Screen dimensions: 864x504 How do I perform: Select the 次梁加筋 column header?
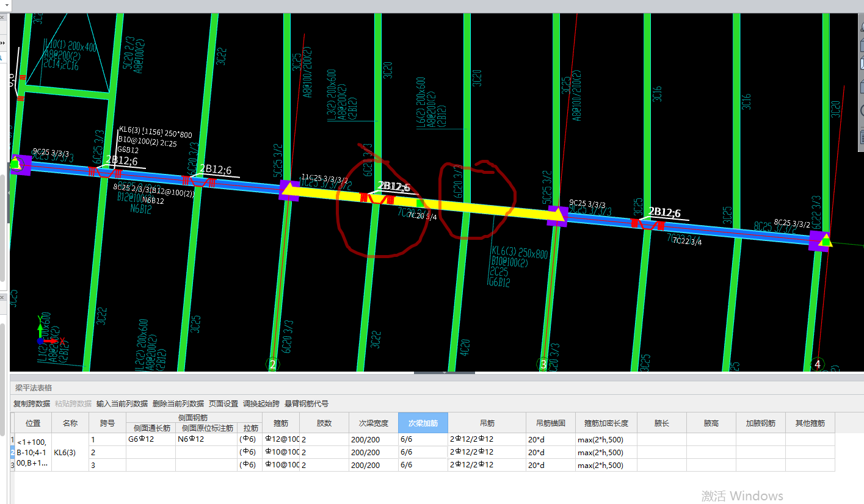[x=423, y=423]
